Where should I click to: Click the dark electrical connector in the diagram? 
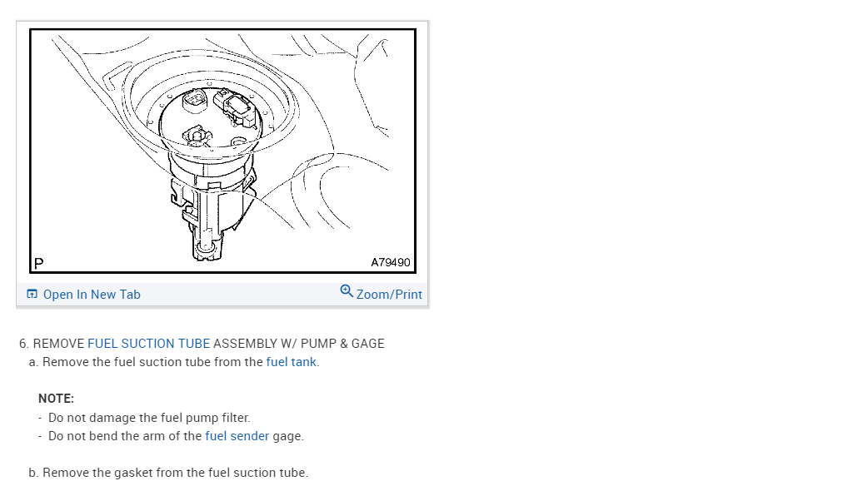237,107
